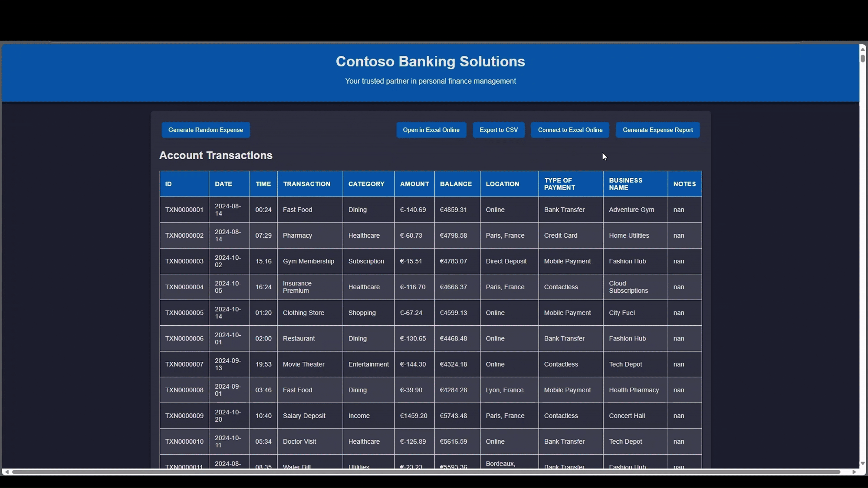The width and height of the screenshot is (868, 488).
Task: Click the scroll up arrow
Action: pos(863,49)
